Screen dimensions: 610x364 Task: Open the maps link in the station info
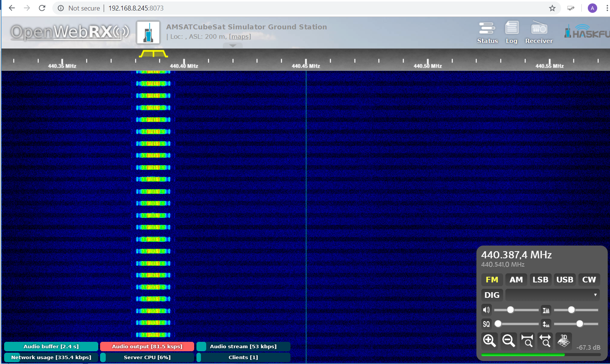click(x=240, y=36)
